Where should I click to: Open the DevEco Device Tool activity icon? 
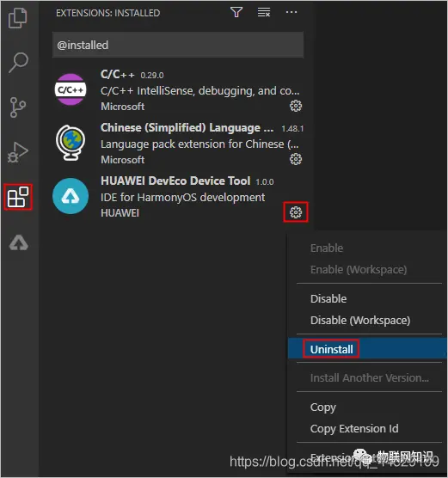19,242
